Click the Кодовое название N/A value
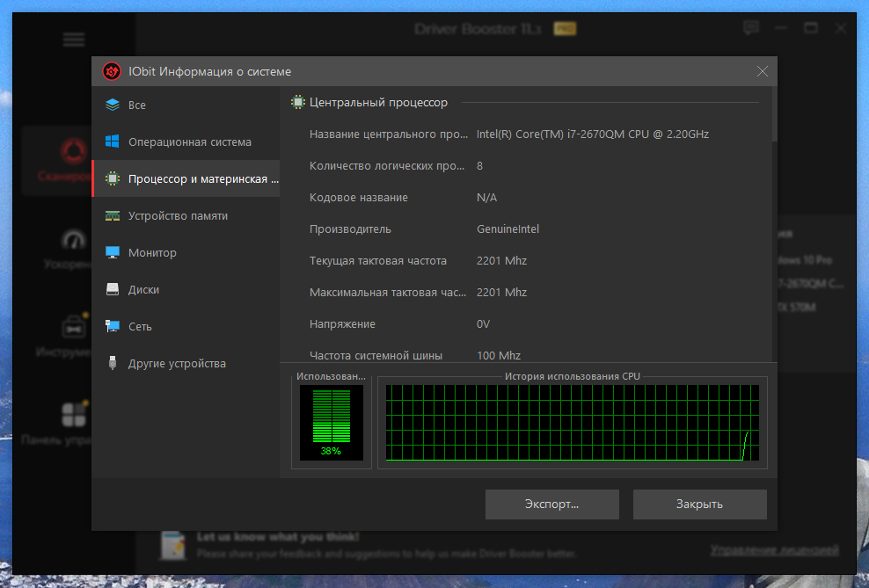 486,197
